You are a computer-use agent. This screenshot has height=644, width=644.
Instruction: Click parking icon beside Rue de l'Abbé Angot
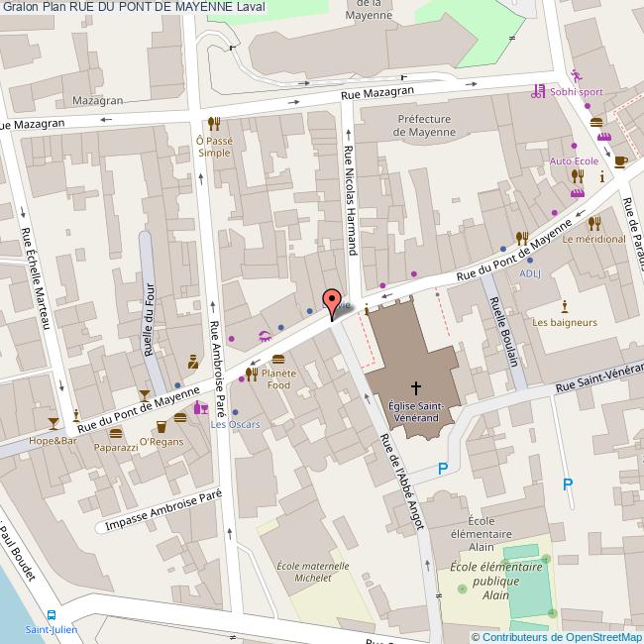pos(443,468)
